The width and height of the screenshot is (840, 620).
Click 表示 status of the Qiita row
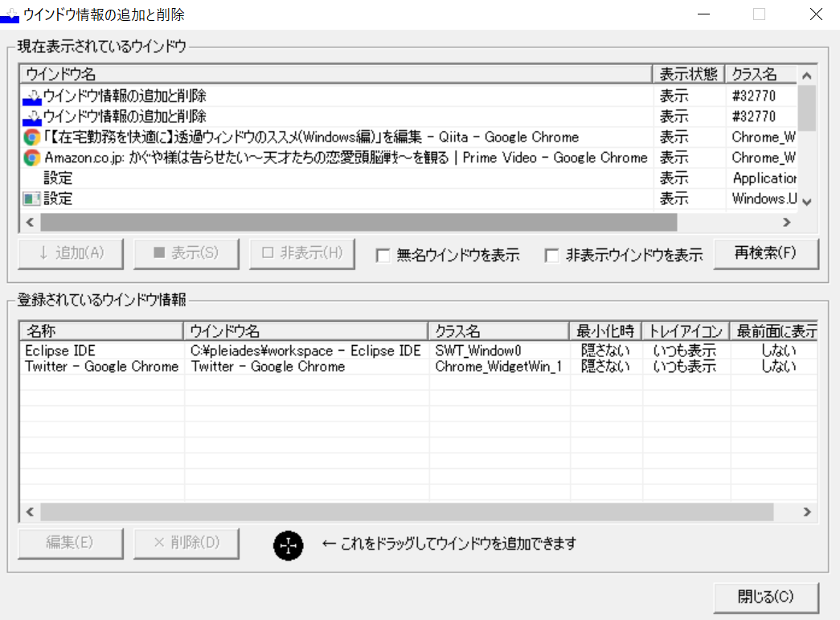pyautogui.click(x=674, y=138)
